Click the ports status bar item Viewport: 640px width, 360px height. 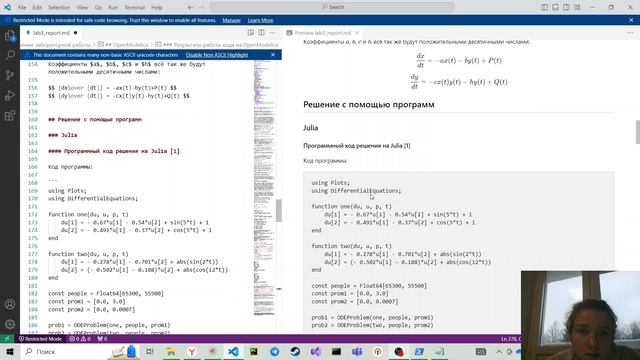(102, 339)
